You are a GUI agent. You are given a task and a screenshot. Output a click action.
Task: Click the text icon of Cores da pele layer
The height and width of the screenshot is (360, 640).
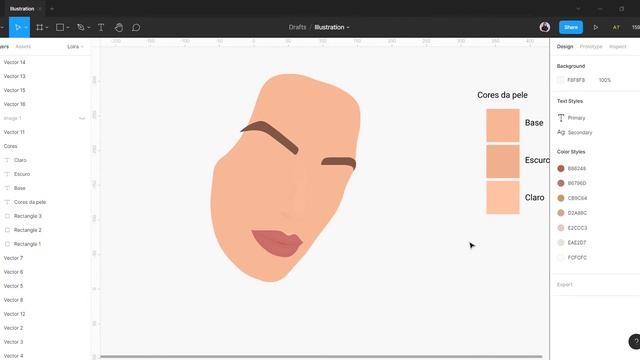tap(7, 202)
